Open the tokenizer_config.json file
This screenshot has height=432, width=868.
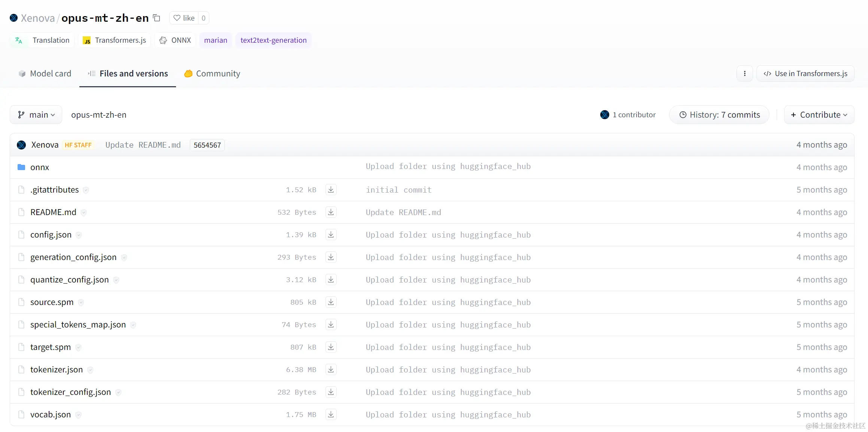click(x=71, y=392)
